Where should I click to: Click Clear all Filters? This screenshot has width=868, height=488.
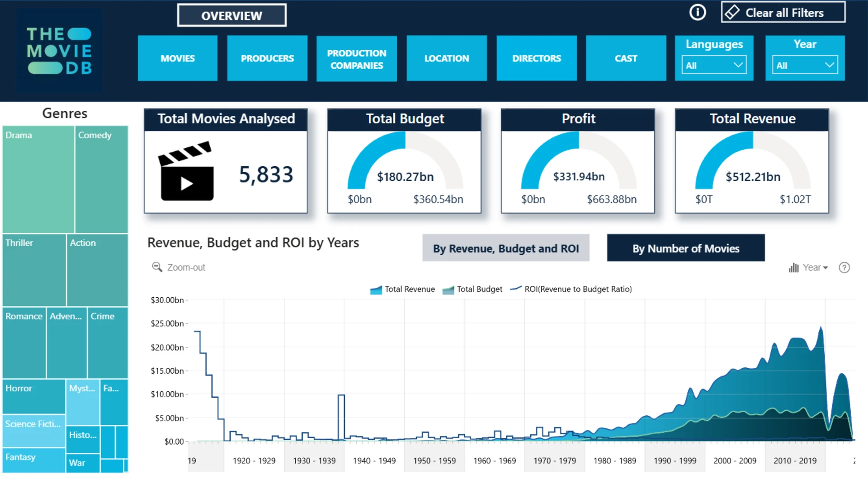(783, 13)
